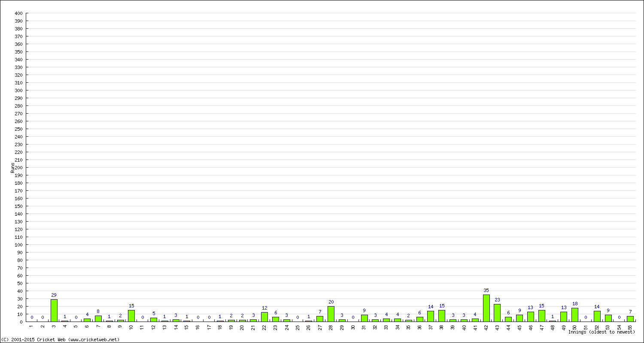Select the bar for innings 46
The height and width of the screenshot is (343, 644).
click(x=531, y=316)
